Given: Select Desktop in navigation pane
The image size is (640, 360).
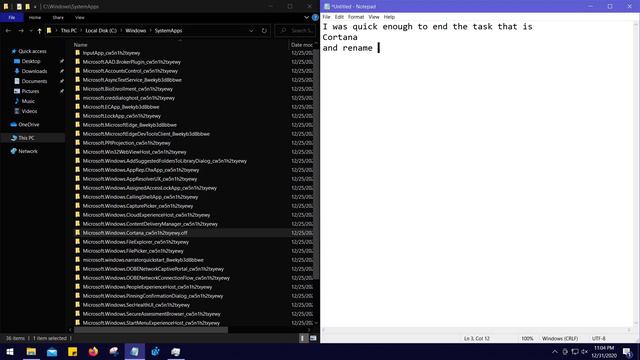Looking at the screenshot, I should pyautogui.click(x=31, y=61).
